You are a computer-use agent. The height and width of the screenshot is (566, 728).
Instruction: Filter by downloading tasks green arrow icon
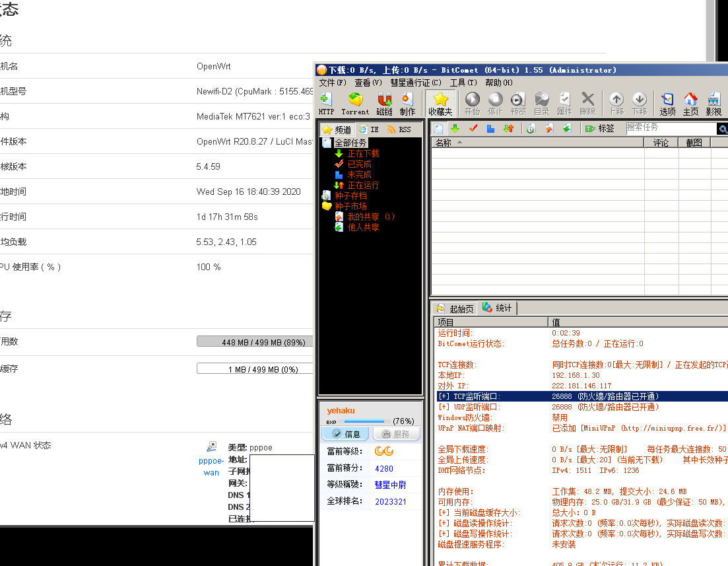pyautogui.click(x=455, y=128)
